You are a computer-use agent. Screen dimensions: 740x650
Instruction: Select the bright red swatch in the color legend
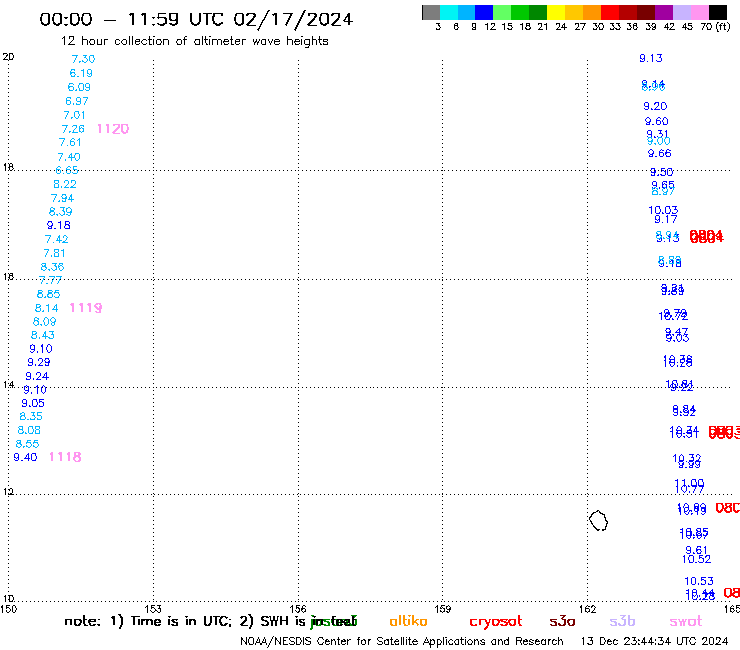click(x=610, y=12)
